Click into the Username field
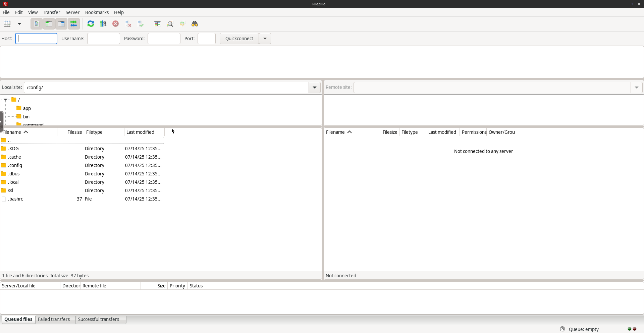Screen dimensions: 644x333 tap(104, 39)
